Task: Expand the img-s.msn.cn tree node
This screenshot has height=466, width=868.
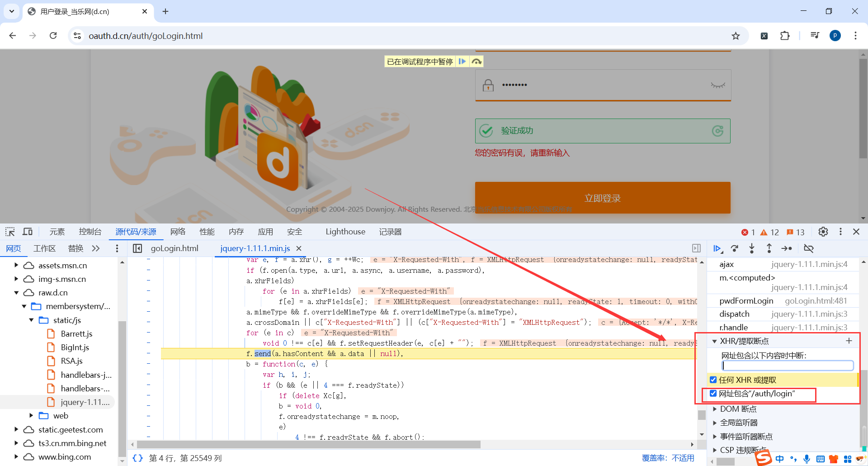Action: click(x=16, y=279)
